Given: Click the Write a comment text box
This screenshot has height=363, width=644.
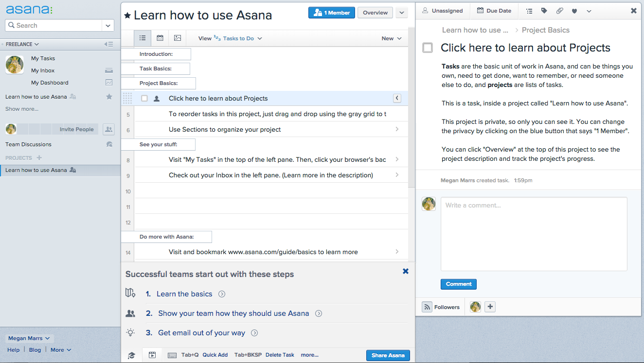Looking at the screenshot, I should click(x=534, y=233).
